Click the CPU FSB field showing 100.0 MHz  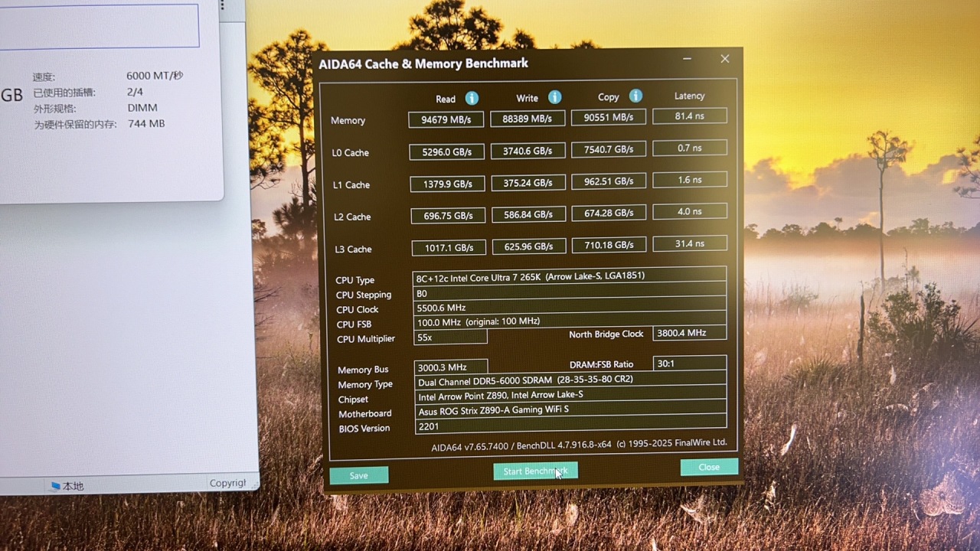click(x=570, y=321)
